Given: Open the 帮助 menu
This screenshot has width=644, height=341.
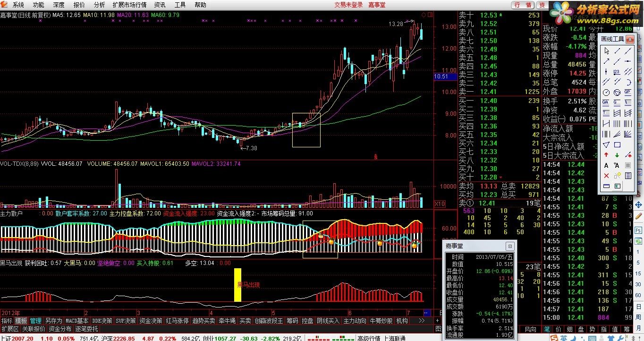Looking at the screenshot, I should [x=200, y=5].
